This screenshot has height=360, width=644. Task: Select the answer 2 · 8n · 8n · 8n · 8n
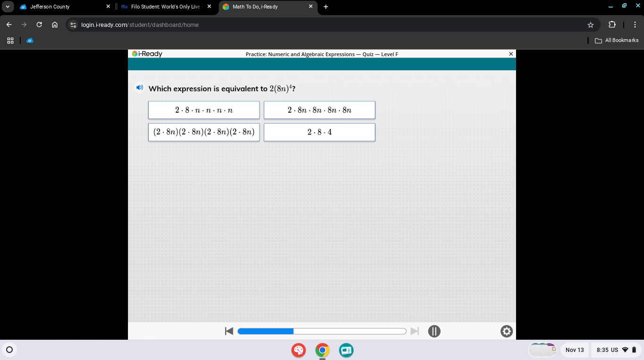pyautogui.click(x=320, y=109)
